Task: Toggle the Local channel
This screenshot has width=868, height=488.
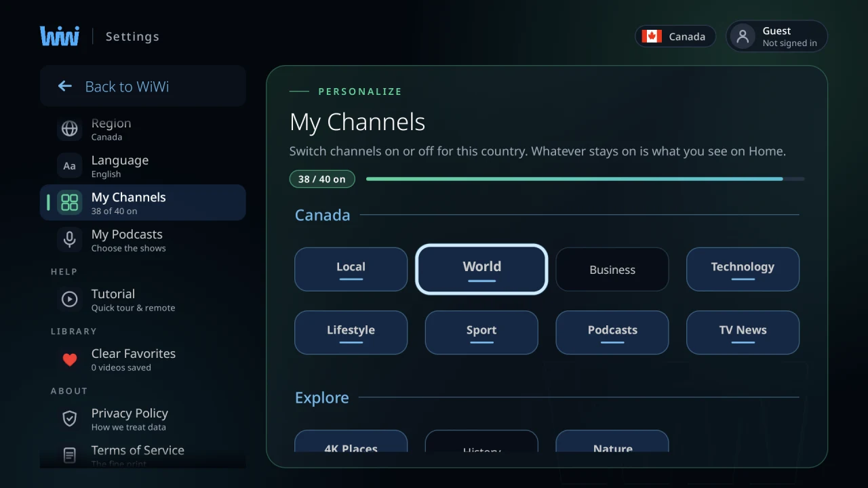Action: (351, 269)
